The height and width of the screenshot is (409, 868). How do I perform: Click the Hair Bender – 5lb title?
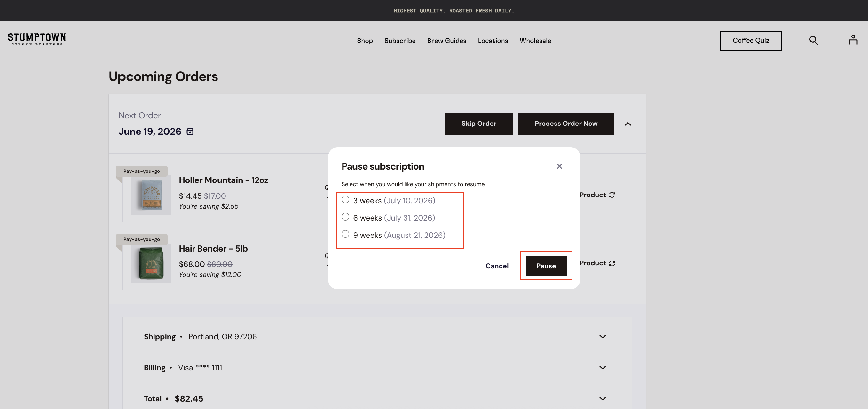[213, 249]
